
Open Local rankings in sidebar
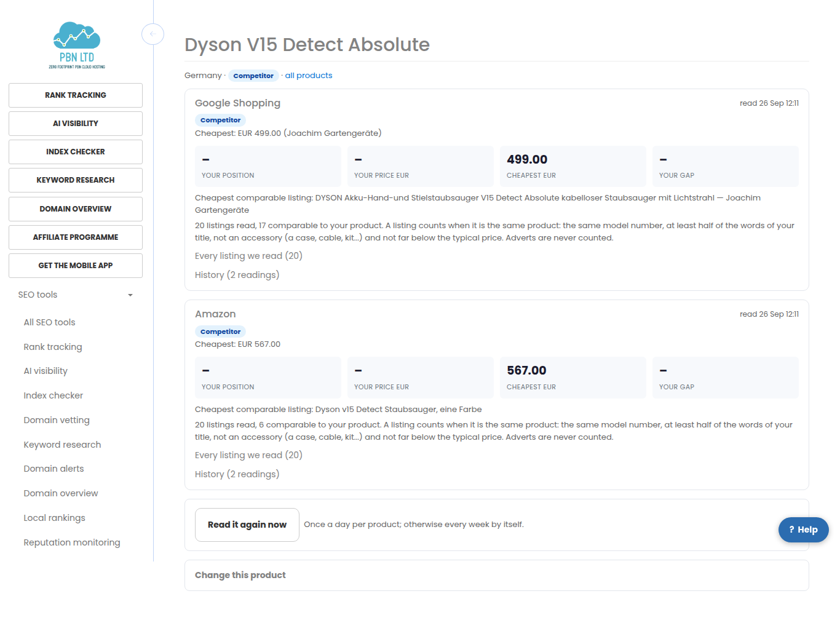[x=54, y=518]
